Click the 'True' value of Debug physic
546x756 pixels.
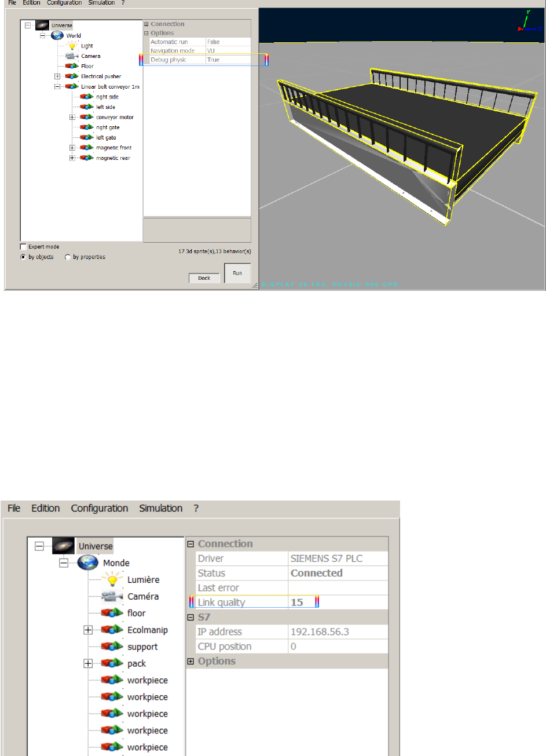(x=229, y=60)
